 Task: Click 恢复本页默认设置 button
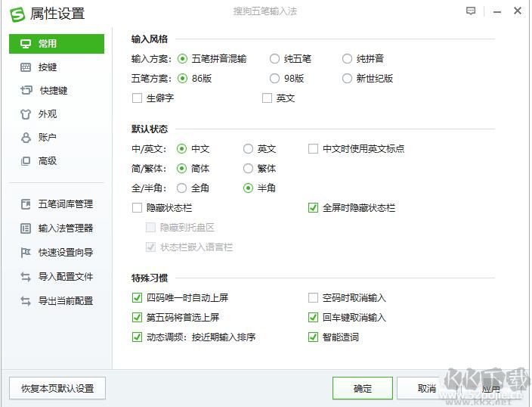coord(57,388)
